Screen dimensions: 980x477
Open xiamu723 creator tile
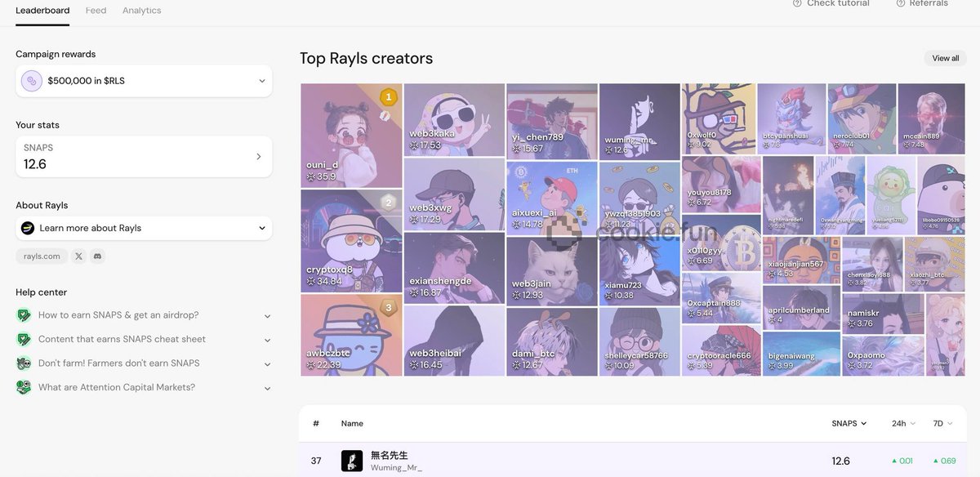pyautogui.click(x=639, y=272)
